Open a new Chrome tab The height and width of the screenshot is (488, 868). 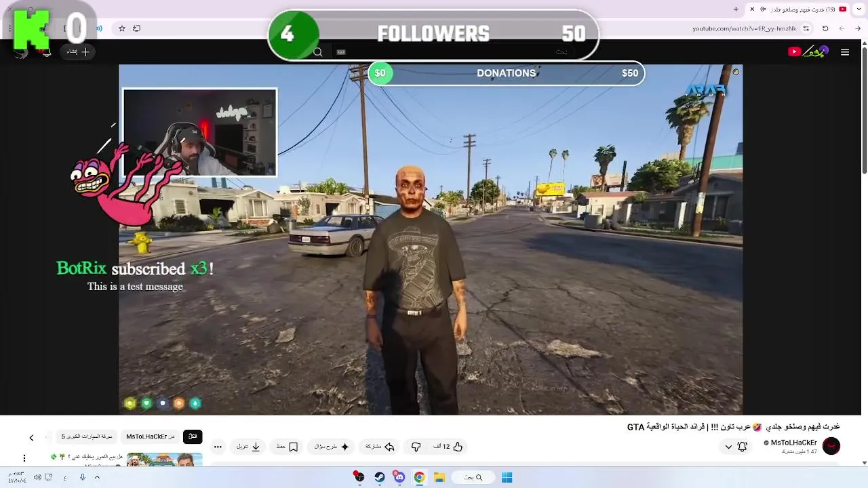pyautogui.click(x=736, y=9)
